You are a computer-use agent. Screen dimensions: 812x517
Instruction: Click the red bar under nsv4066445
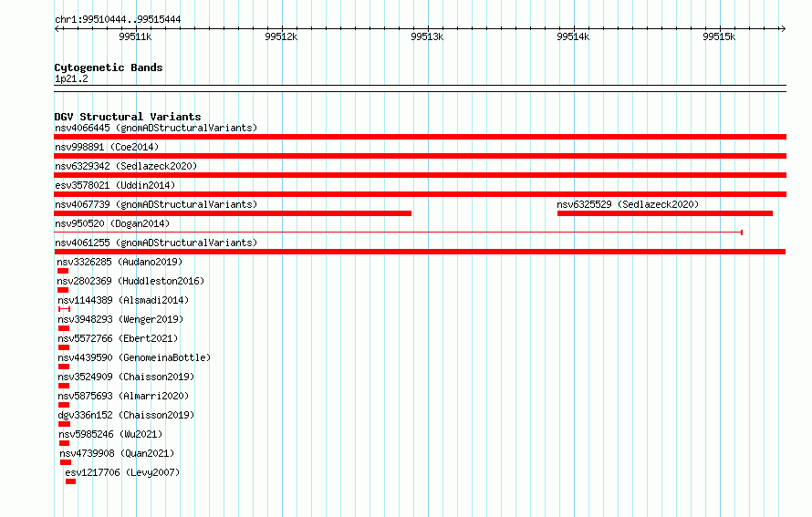(x=420, y=137)
